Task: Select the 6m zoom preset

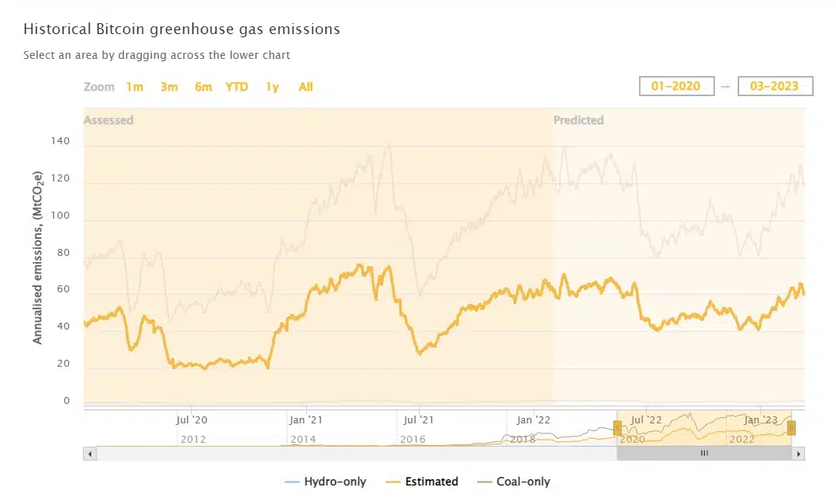Action: [202, 87]
